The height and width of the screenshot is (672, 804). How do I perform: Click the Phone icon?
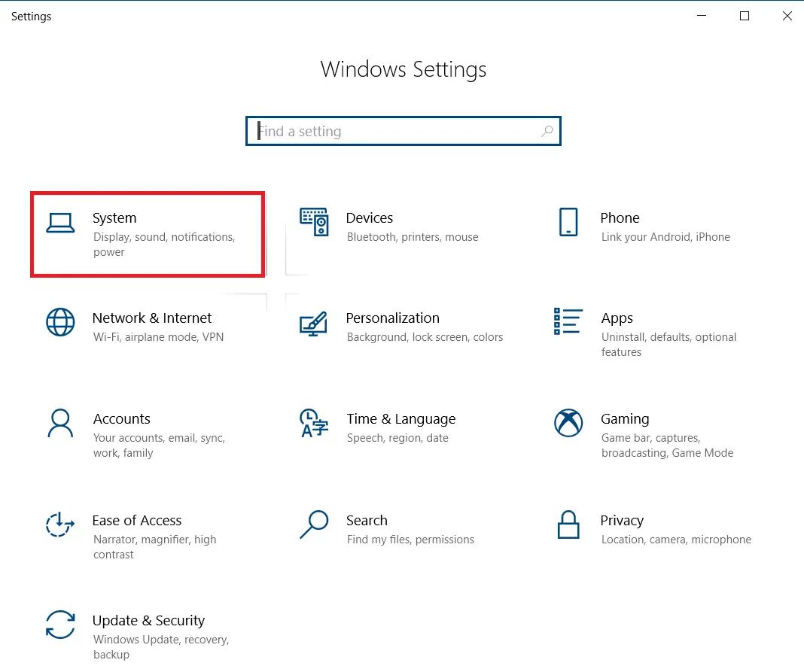tap(568, 222)
